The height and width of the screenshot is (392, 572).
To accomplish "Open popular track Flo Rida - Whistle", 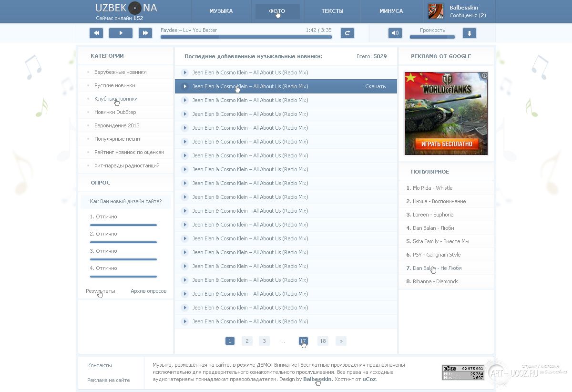I will [433, 188].
